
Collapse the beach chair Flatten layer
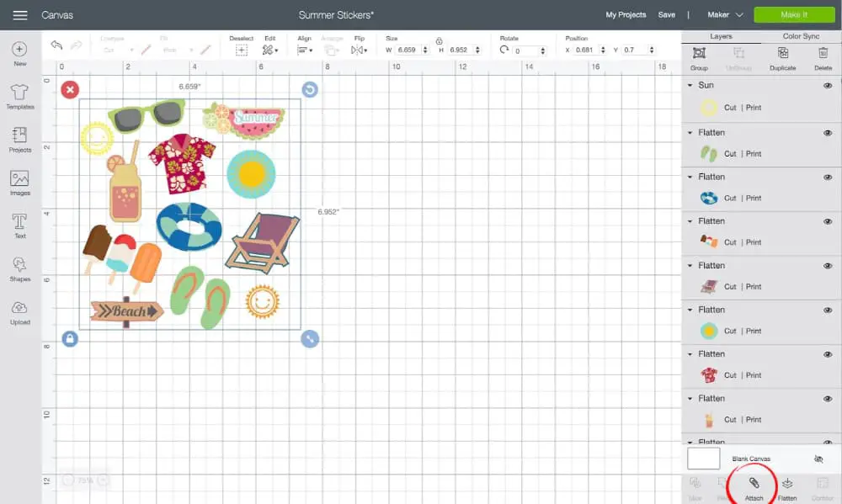pyautogui.click(x=690, y=266)
